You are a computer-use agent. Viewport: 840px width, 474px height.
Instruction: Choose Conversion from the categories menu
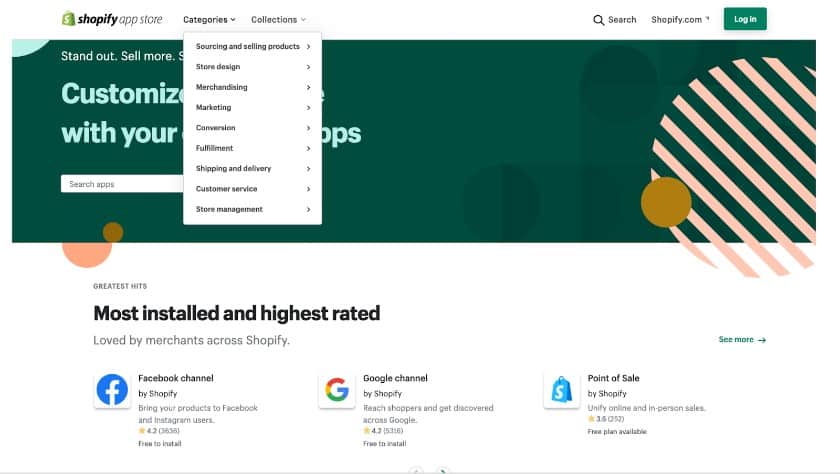[x=216, y=128]
